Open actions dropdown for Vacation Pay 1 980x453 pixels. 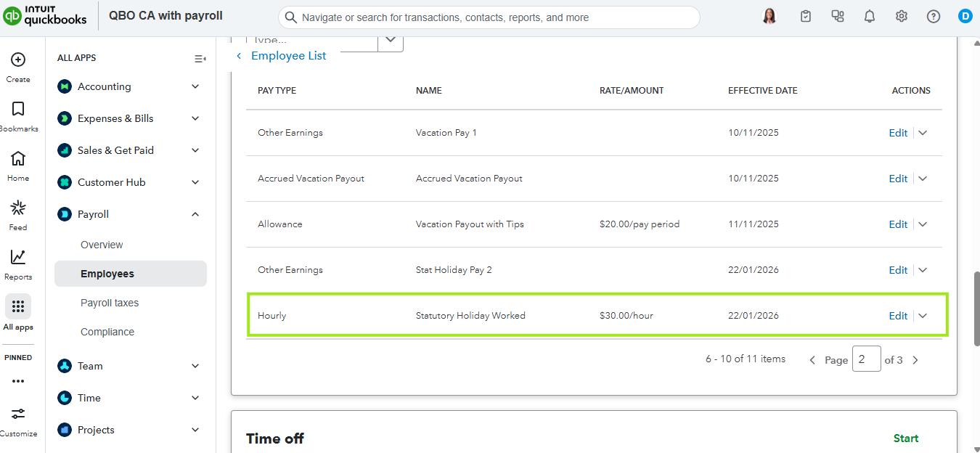923,133
